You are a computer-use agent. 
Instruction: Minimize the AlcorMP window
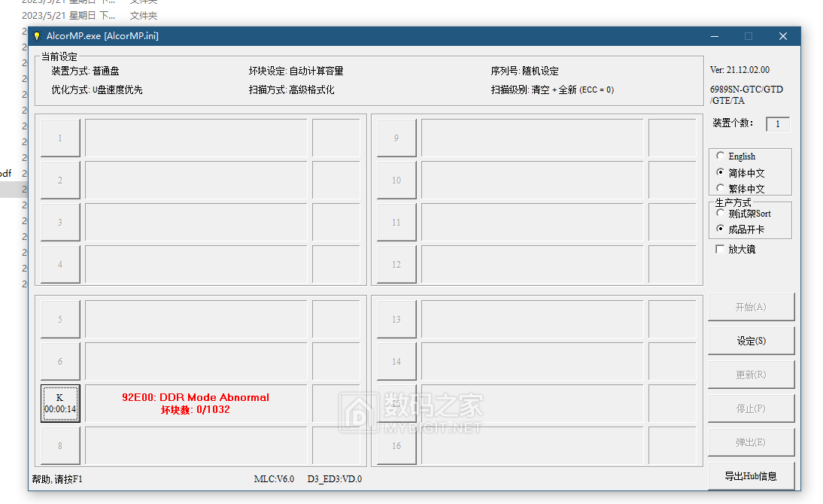click(x=715, y=36)
